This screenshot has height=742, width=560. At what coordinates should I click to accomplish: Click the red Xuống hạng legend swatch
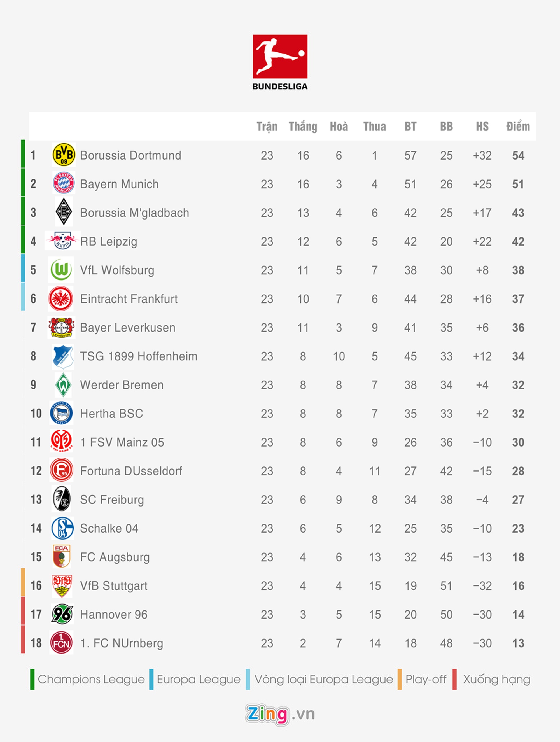(x=454, y=679)
